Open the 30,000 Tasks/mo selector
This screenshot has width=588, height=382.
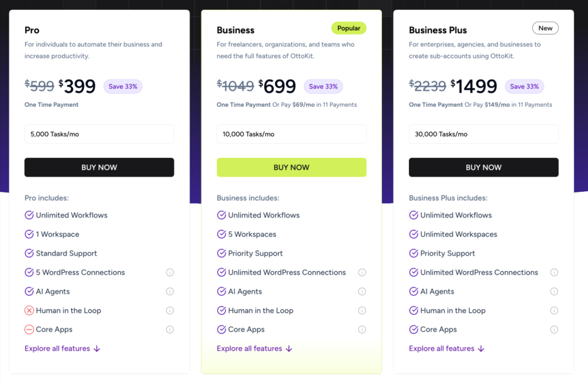point(483,134)
